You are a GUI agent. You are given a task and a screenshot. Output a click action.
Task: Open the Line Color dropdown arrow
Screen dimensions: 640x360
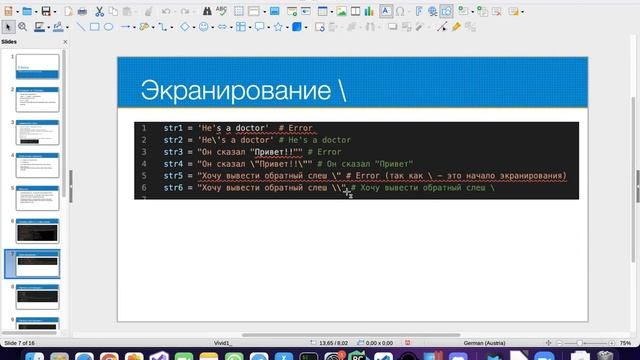click(x=48, y=27)
